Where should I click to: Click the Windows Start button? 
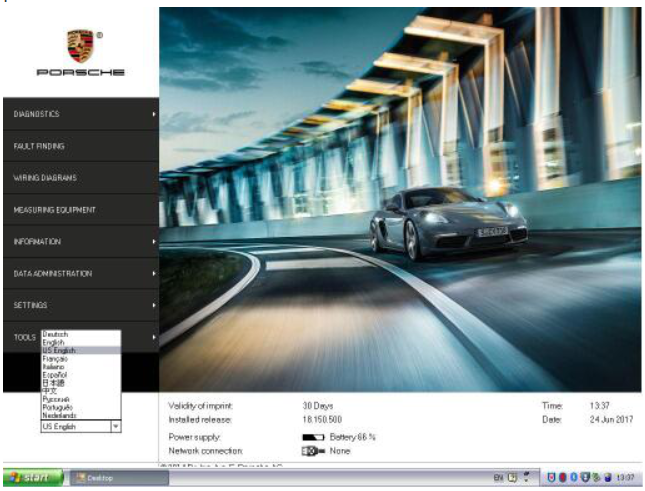[x=33, y=479]
